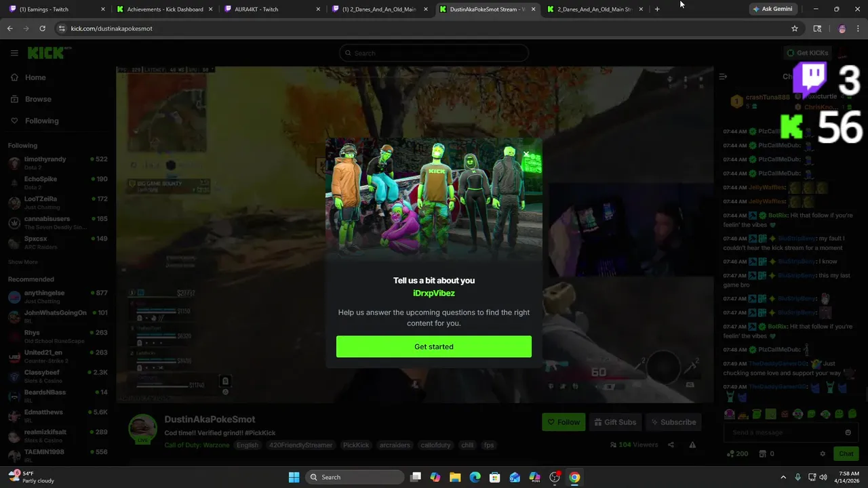Open Rhys recommended channel
Image resolution: width=868 pixels, height=488 pixels.
(58, 336)
